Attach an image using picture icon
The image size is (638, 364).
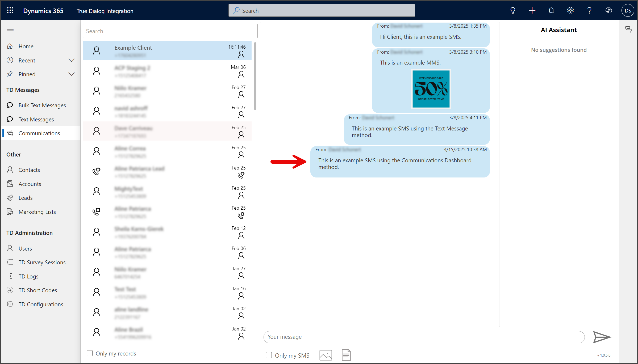(x=326, y=355)
